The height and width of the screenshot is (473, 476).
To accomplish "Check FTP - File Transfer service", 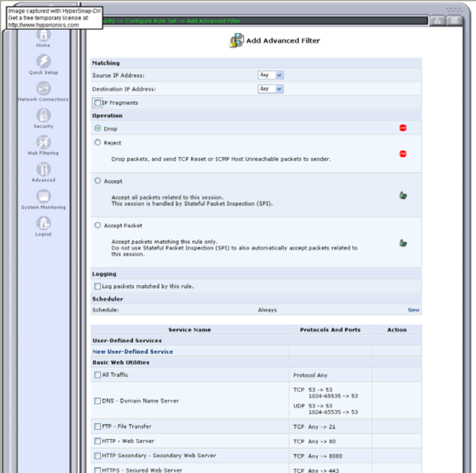I will [97, 426].
